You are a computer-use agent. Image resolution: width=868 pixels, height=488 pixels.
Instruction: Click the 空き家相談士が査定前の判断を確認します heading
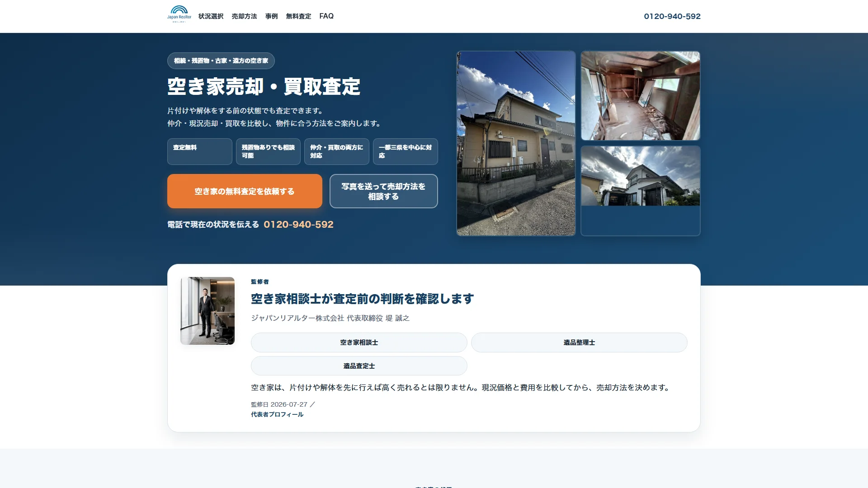tap(362, 299)
